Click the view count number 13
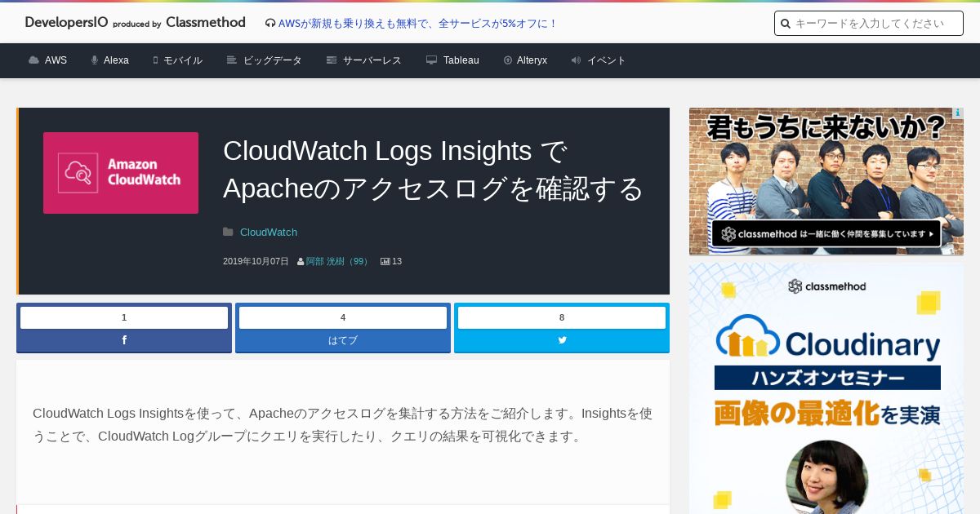 point(397,262)
